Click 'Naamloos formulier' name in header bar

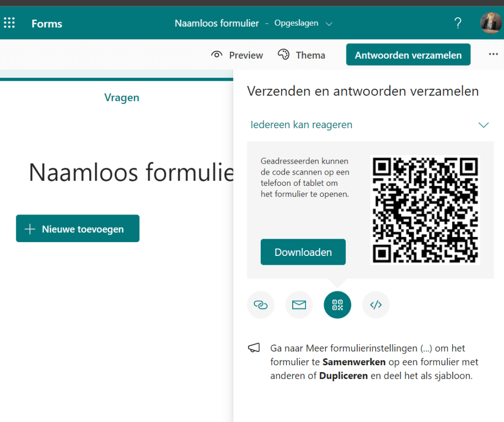pyautogui.click(x=216, y=23)
